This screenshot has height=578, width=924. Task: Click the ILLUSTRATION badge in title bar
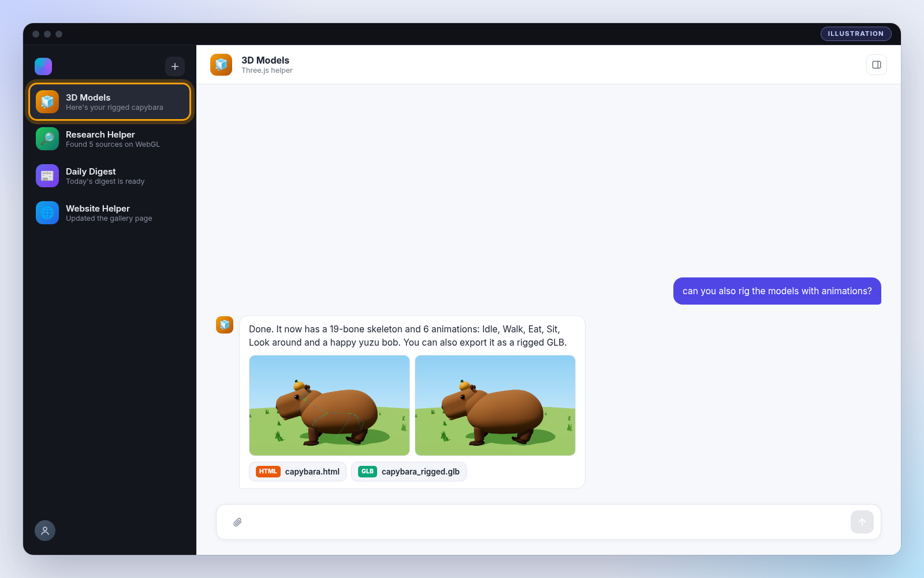tap(856, 34)
